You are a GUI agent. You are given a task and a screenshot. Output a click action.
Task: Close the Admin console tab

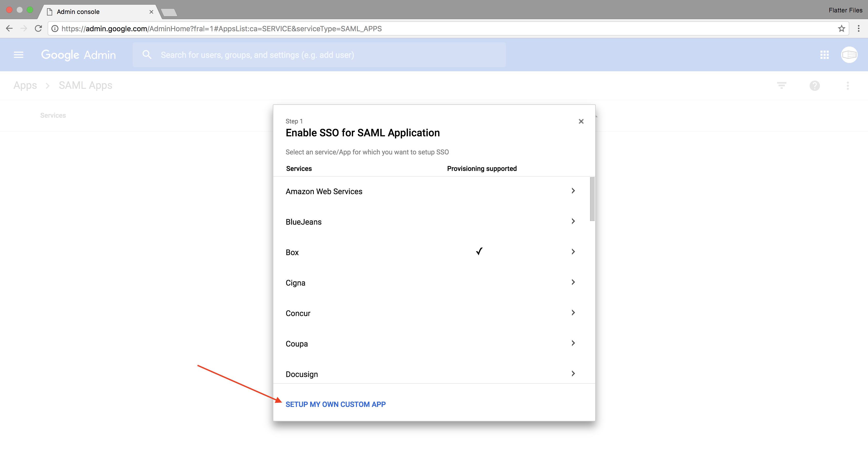tap(151, 12)
